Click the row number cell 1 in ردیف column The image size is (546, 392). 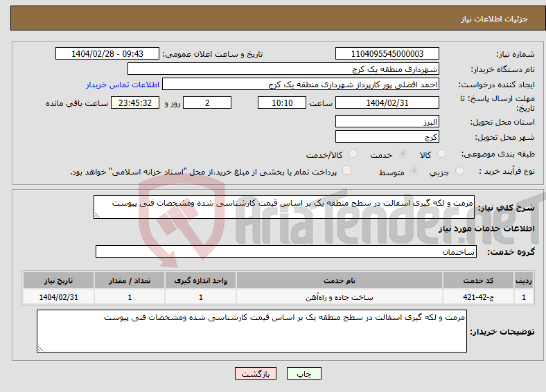tap(524, 297)
